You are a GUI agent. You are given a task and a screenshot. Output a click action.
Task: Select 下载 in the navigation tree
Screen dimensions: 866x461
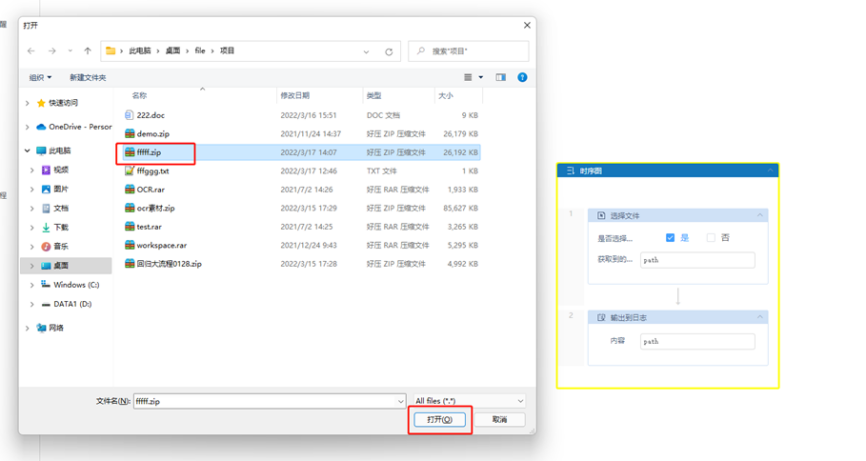pos(60,227)
